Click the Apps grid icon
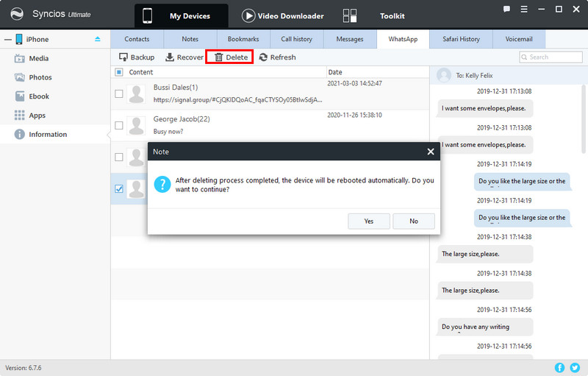Image resolution: width=588 pixels, height=376 pixels. (20, 116)
